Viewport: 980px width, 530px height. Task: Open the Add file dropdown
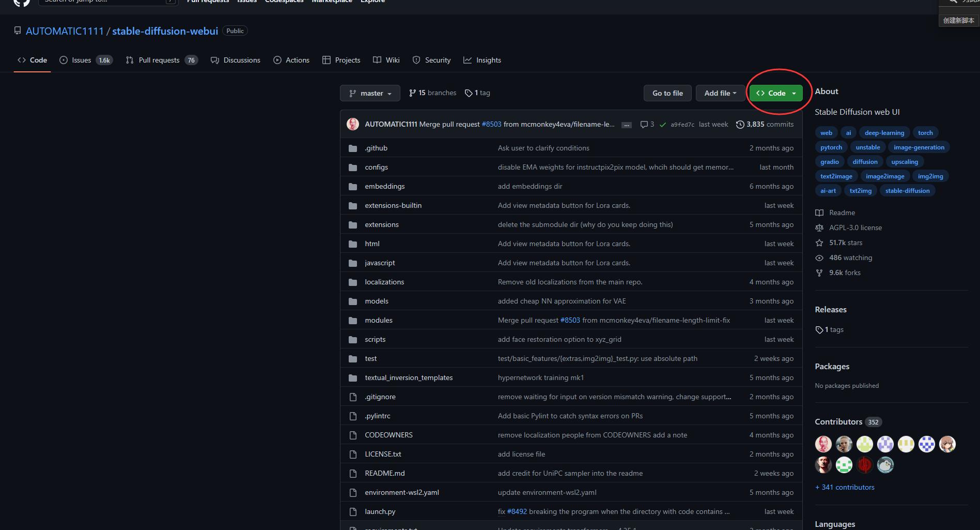point(720,93)
